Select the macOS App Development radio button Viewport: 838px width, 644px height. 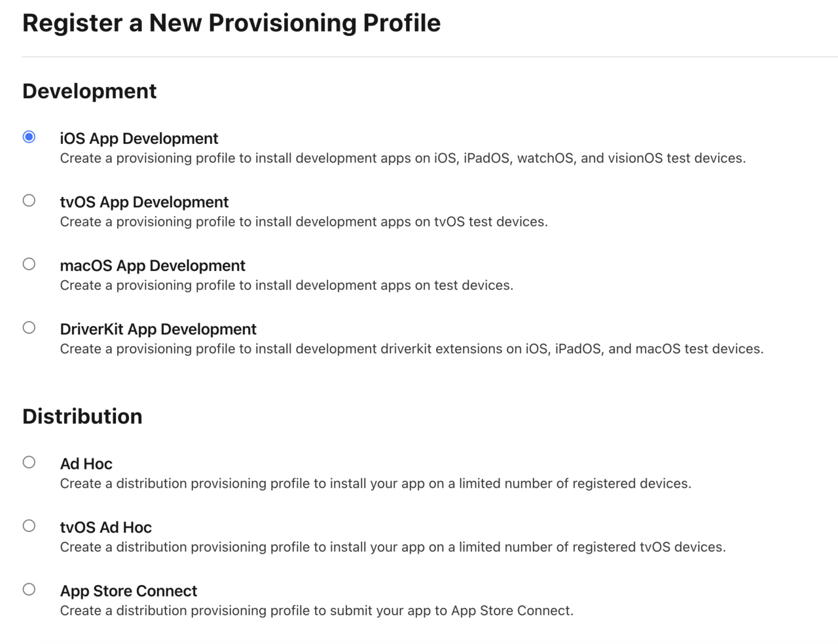click(x=29, y=264)
